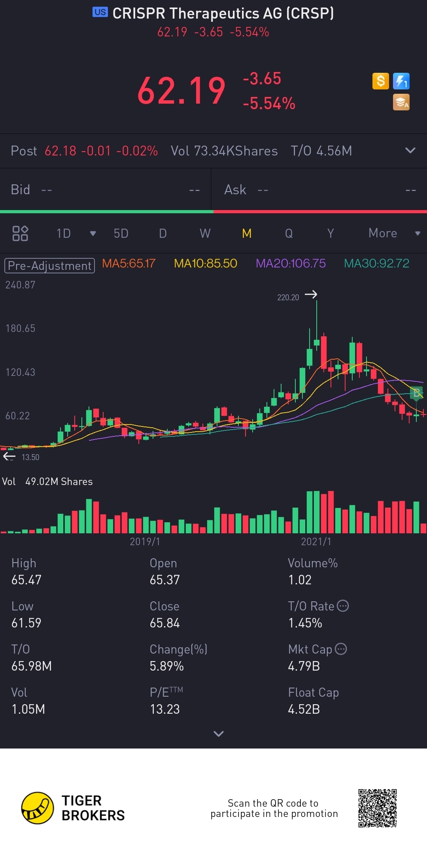The height and width of the screenshot is (868, 427).
Task: Tap the T/O Rate info icon
Action: [343, 606]
